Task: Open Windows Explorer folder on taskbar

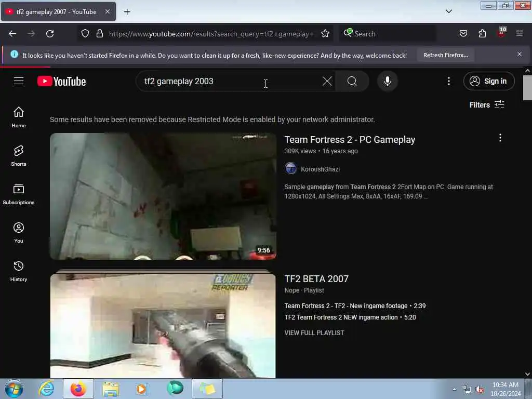Action: point(111,389)
